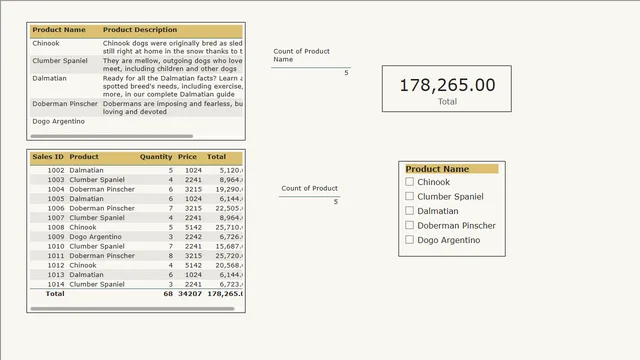Click Sales ID 1005 cell
Image resolution: width=640 pixels, height=360 pixels.
pyautogui.click(x=56, y=199)
